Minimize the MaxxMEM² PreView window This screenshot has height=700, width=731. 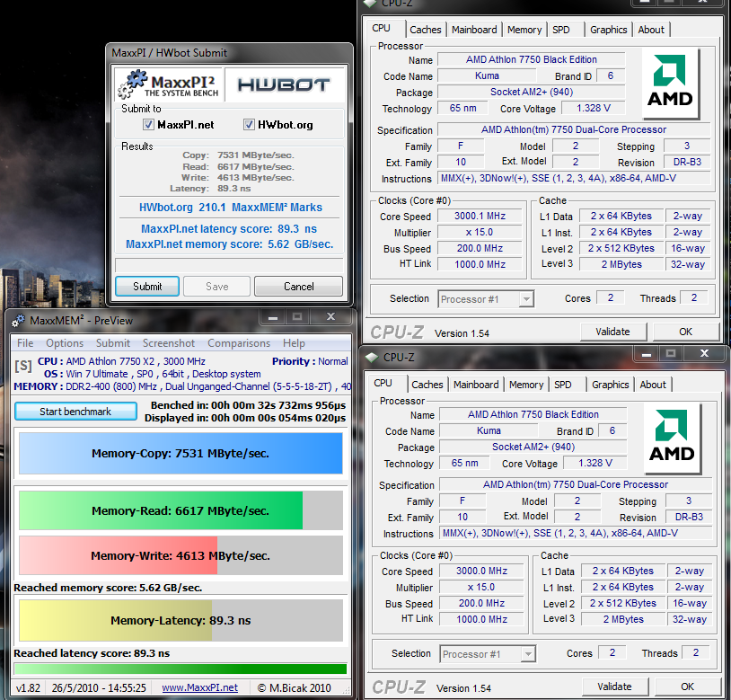tap(273, 317)
